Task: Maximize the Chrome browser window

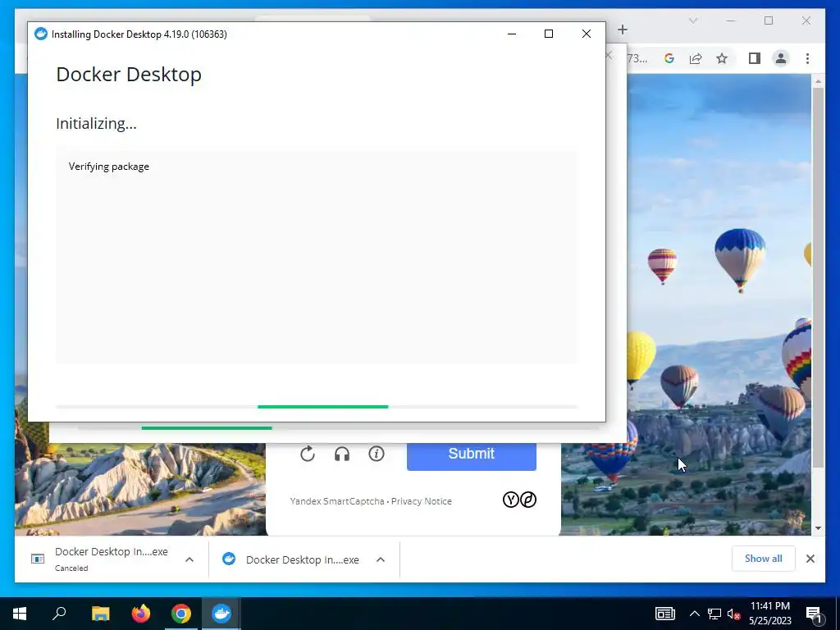Action: [769, 21]
